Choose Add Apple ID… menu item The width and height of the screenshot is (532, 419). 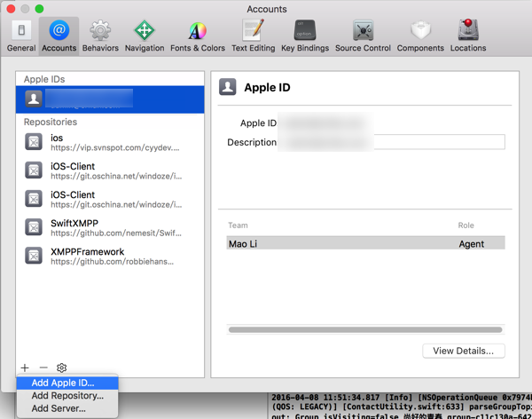click(67, 383)
